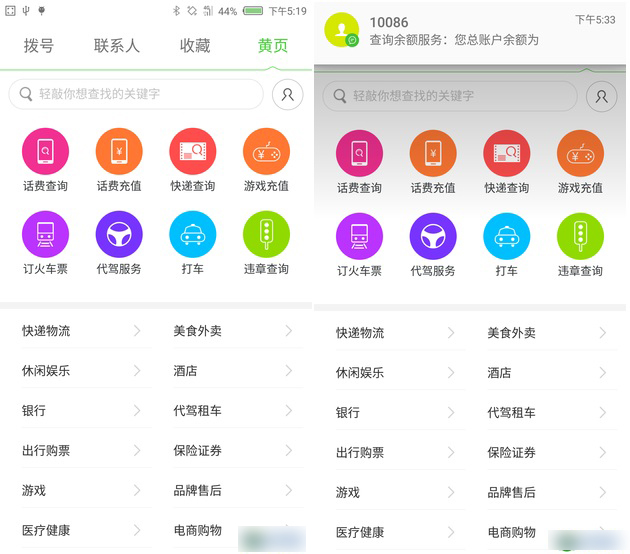The width and height of the screenshot is (630, 554).
Task: Open 电商购物 category in left screen
Action: pyautogui.click(x=238, y=530)
